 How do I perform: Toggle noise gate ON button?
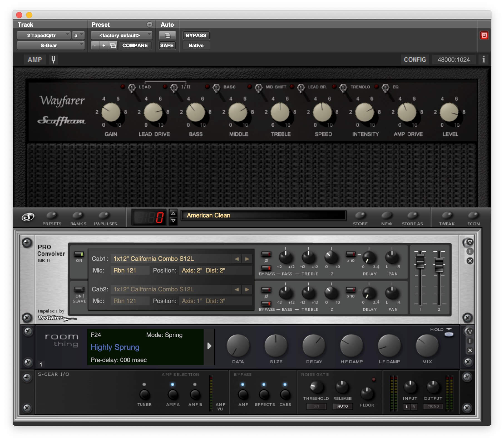coord(316,406)
